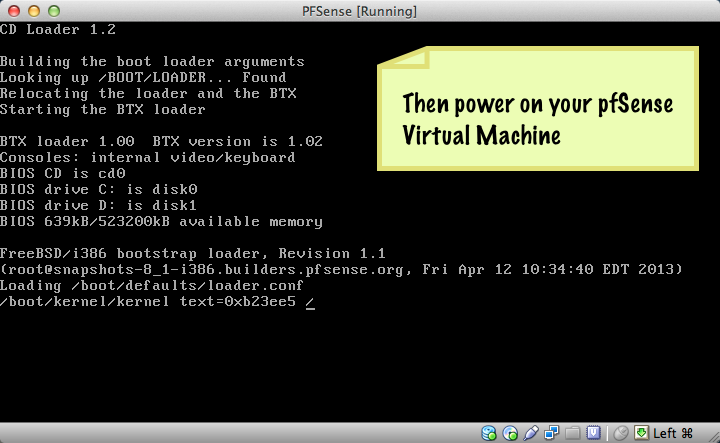This screenshot has height=443, width=720.
Task: Click the virtualization (V chip) indicator icon
Action: (x=593, y=433)
